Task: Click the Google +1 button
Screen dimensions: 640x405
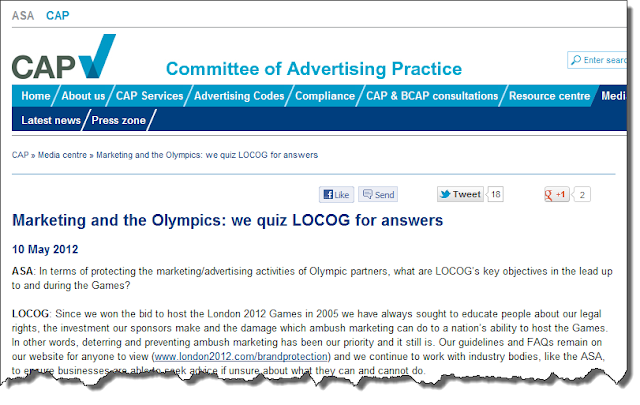Action: [556, 194]
